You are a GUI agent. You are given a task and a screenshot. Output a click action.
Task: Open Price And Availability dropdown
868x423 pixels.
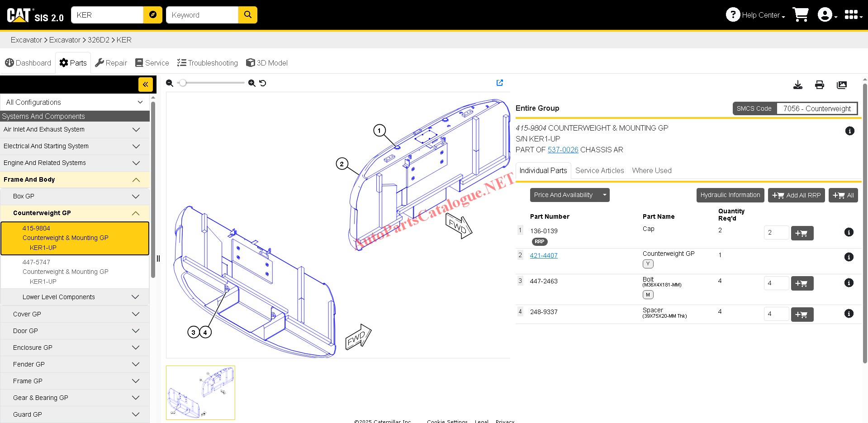(x=569, y=195)
